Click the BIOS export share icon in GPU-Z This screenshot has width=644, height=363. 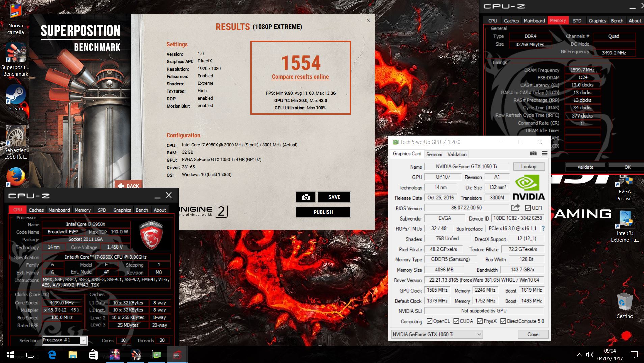(515, 208)
